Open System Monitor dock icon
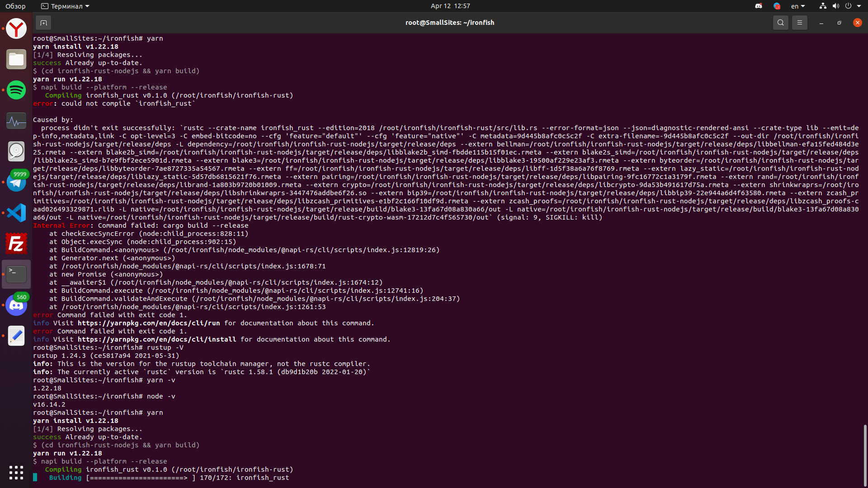 point(16,121)
